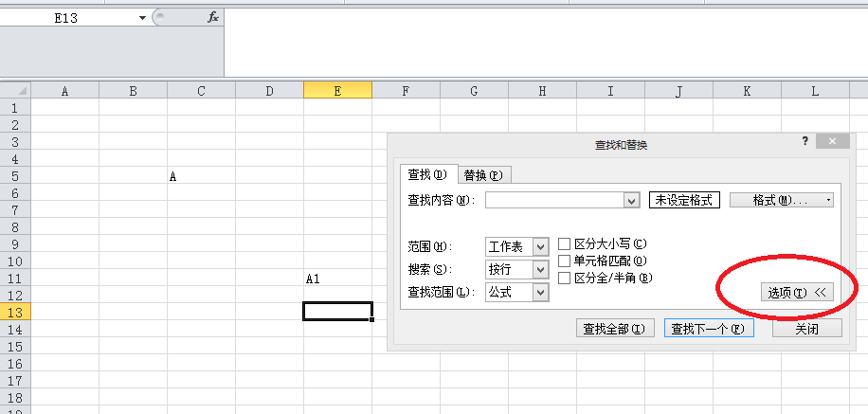Select row 5 header
The width and height of the screenshot is (868, 414).
pyautogui.click(x=15, y=176)
